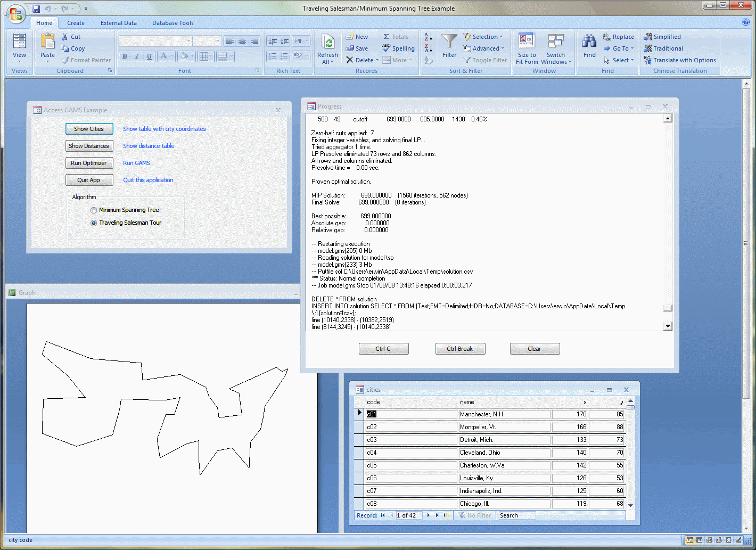This screenshot has height=550, width=756.
Task: Convert to Simplified Chinese
Action: point(662,37)
